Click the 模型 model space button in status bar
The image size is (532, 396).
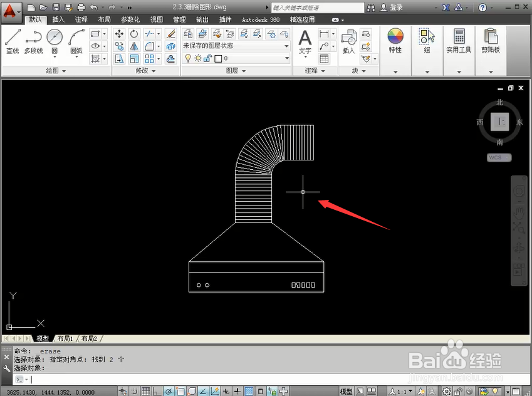click(346, 391)
